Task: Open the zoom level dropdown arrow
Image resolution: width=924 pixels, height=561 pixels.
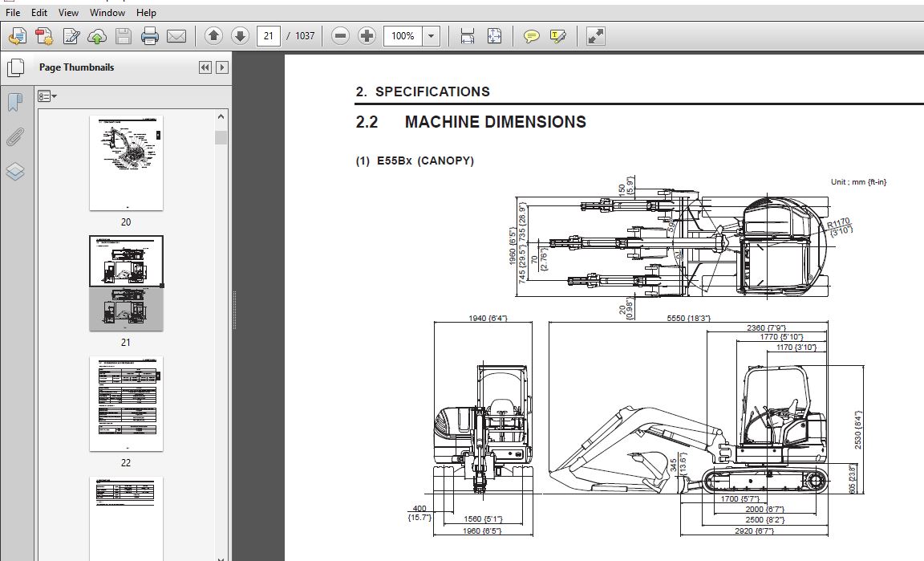Action: (x=432, y=36)
